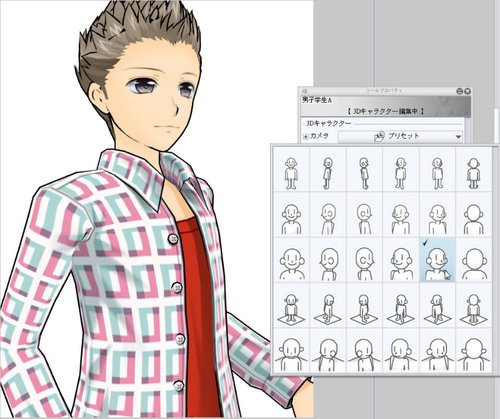
Task: Pick close-up right-facing profile preset
Action: coord(364,260)
